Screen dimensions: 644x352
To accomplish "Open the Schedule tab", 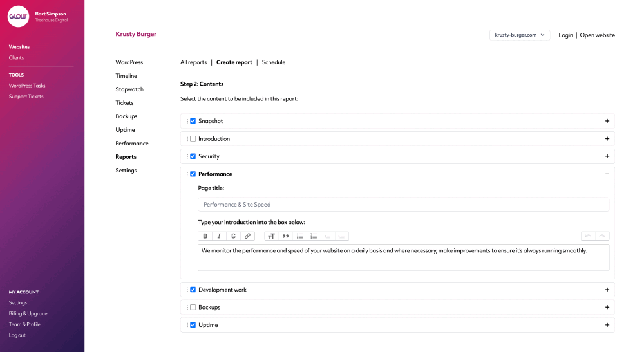I will (274, 62).
